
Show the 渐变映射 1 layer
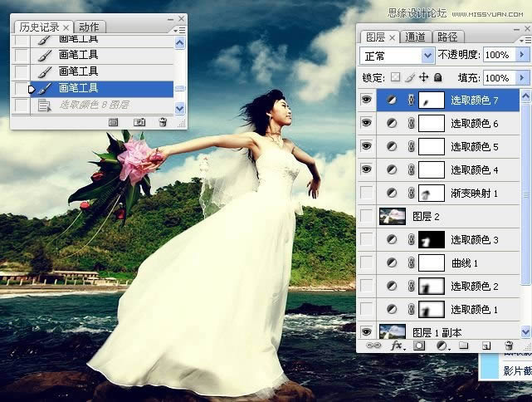tap(366, 194)
